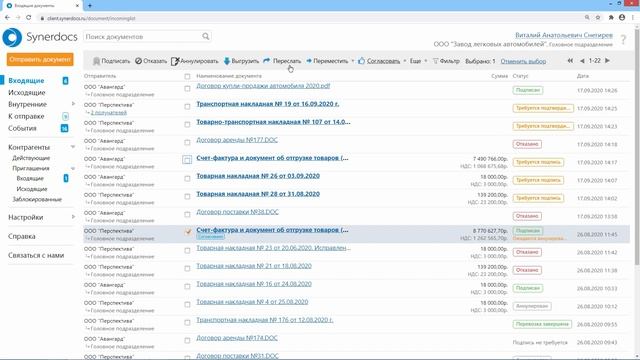Click the К отправке count badge

click(65, 116)
